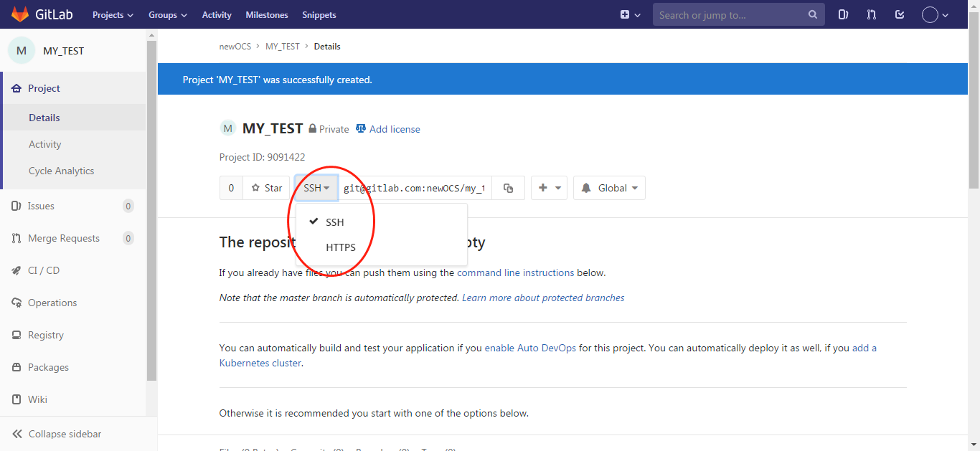Keep SSH selected in the protocol menu
980x451 pixels.
(334, 222)
